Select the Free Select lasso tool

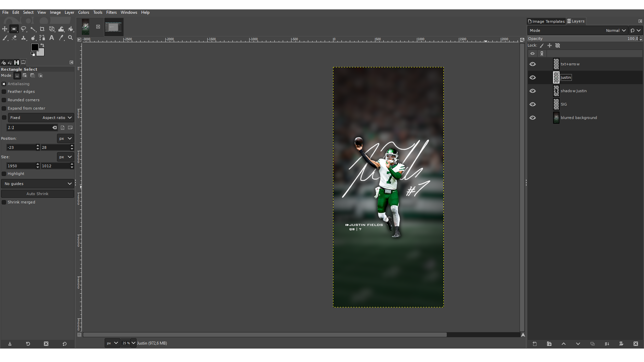[23, 29]
